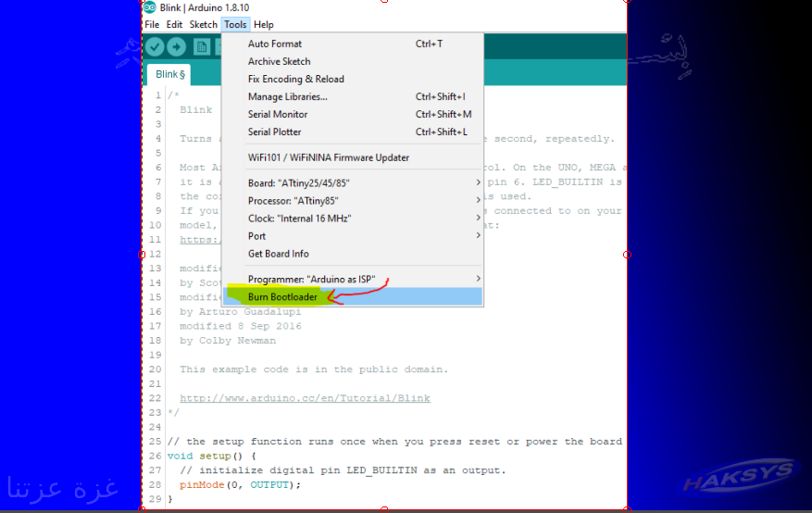Click the "by Colby Newman" comment line

click(x=228, y=341)
